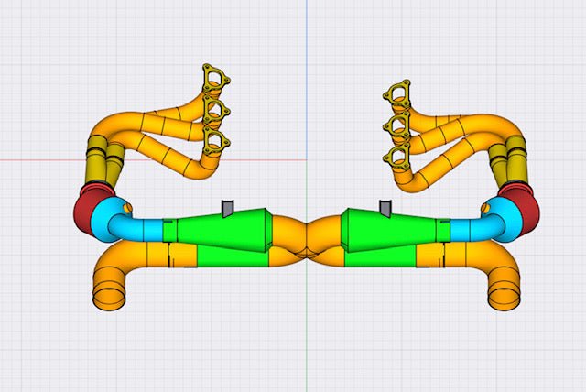Image resolution: width=586 pixels, height=392 pixels.
Task: Click the middle flange on left header
Action: coord(216,111)
